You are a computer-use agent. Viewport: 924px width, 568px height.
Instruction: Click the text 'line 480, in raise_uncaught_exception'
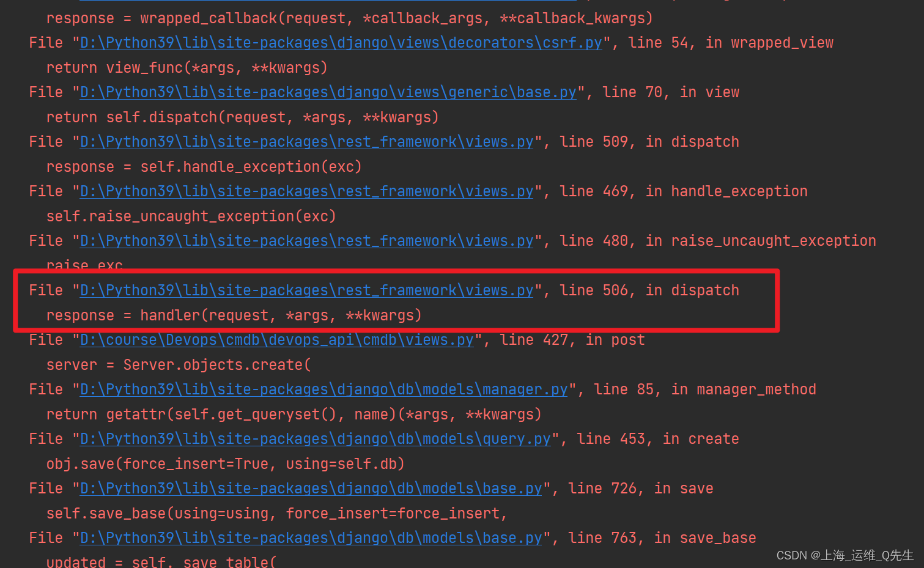coord(718,241)
